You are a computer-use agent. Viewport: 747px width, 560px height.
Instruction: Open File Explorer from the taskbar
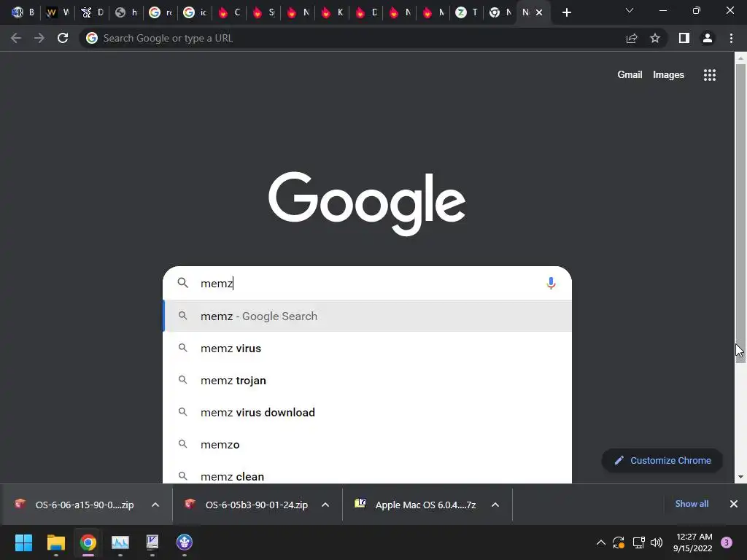tap(55, 542)
